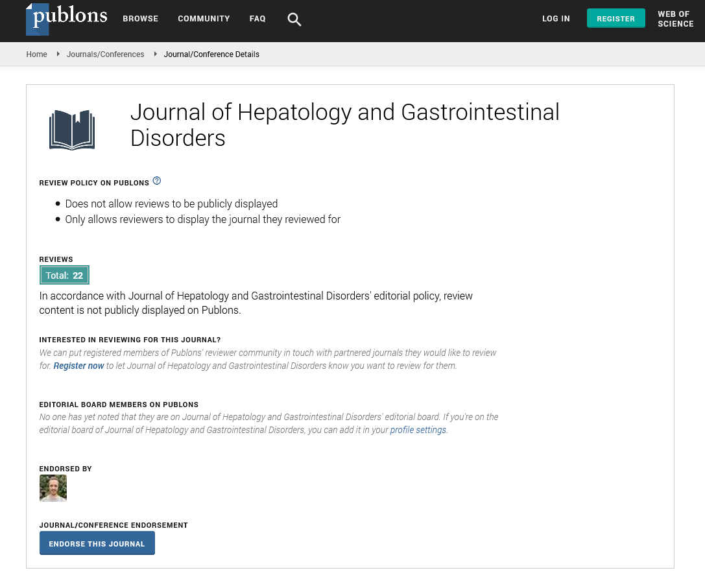705x588 pixels.
Task: Click the Log In link
Action: [x=556, y=19]
